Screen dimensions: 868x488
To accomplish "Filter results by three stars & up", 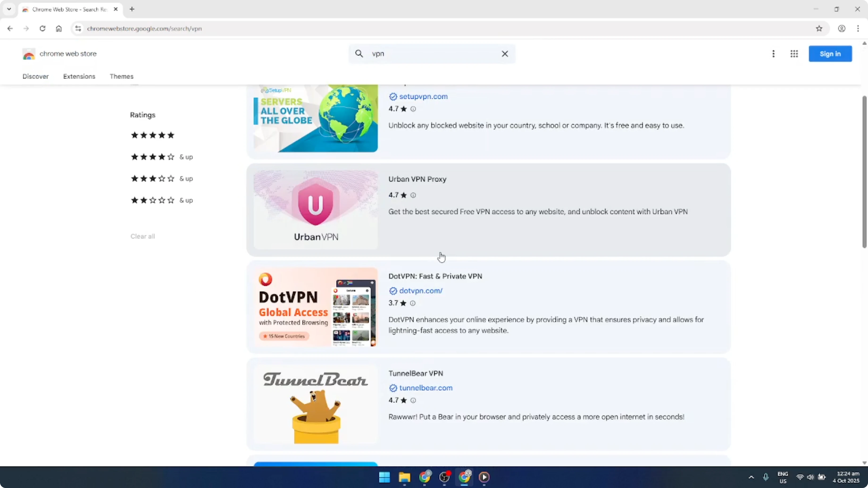I will pyautogui.click(x=162, y=178).
